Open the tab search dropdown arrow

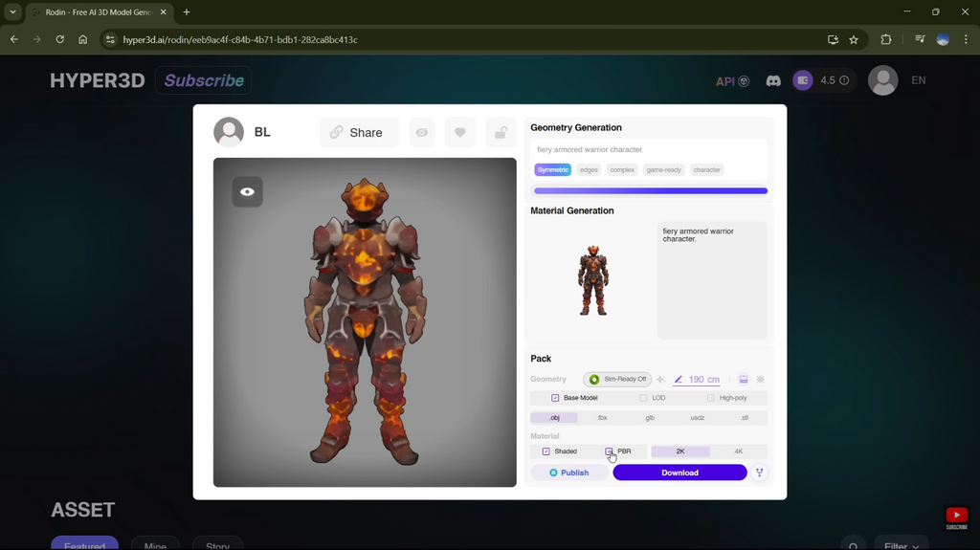(x=12, y=11)
